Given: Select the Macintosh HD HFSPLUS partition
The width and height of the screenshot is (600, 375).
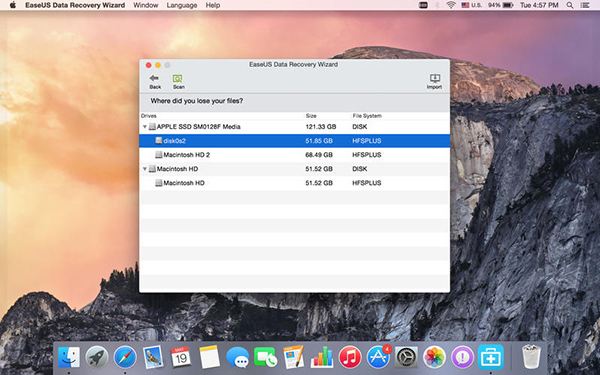Looking at the screenshot, I should click(x=294, y=183).
